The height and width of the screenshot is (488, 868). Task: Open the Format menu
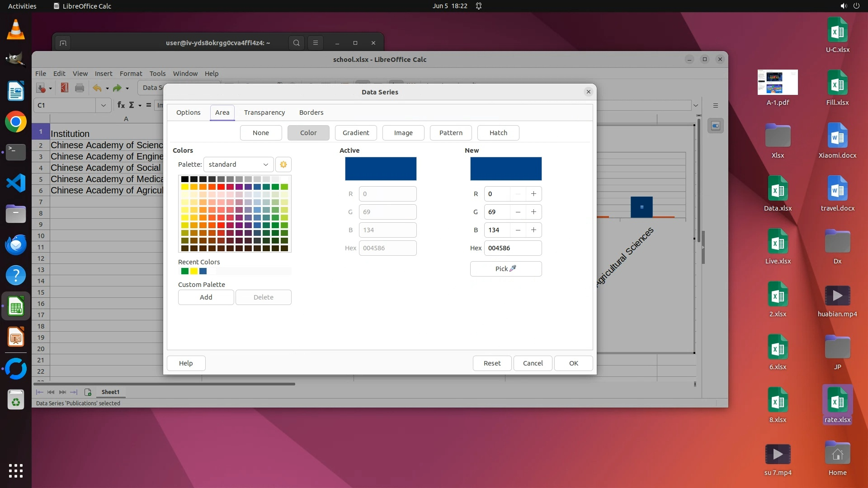click(x=131, y=74)
